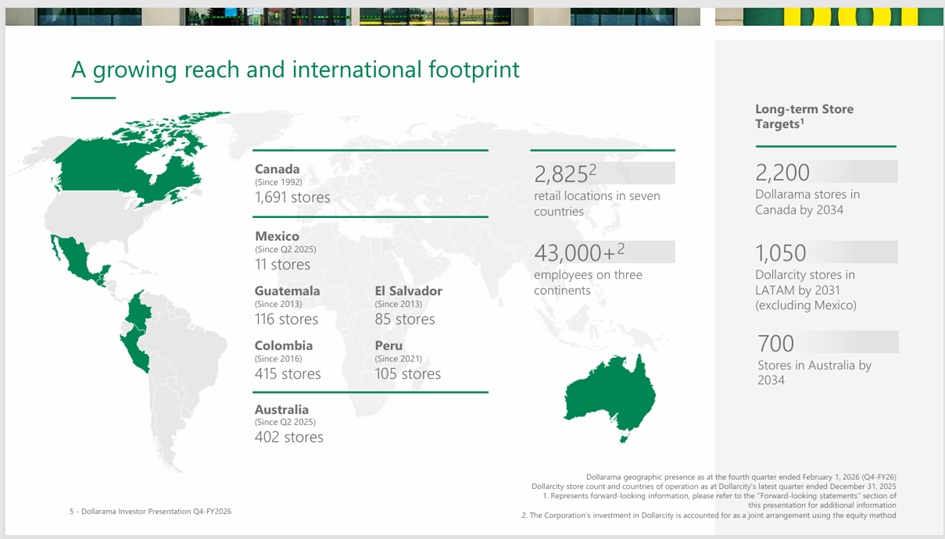Select the Peru 105 stores entry

pyautogui.click(x=407, y=360)
